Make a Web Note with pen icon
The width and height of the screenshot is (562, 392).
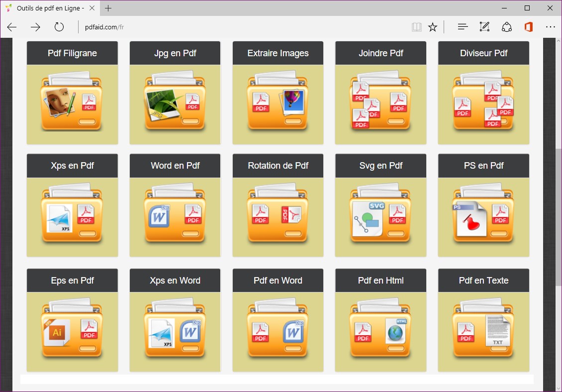(484, 27)
